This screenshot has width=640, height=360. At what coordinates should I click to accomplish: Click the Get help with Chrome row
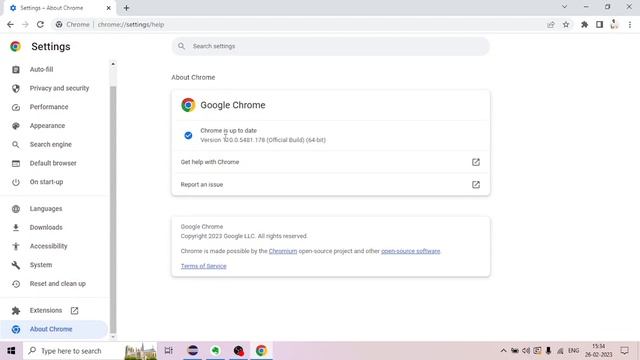(x=330, y=162)
